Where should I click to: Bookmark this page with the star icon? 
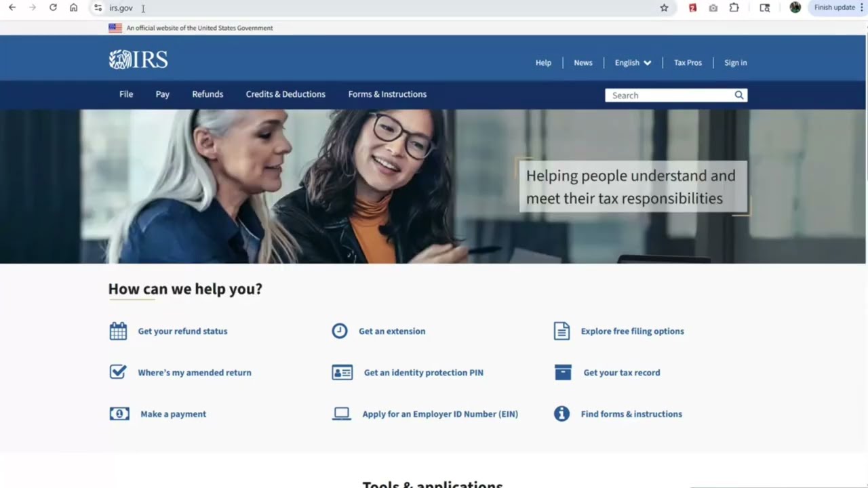click(664, 7)
